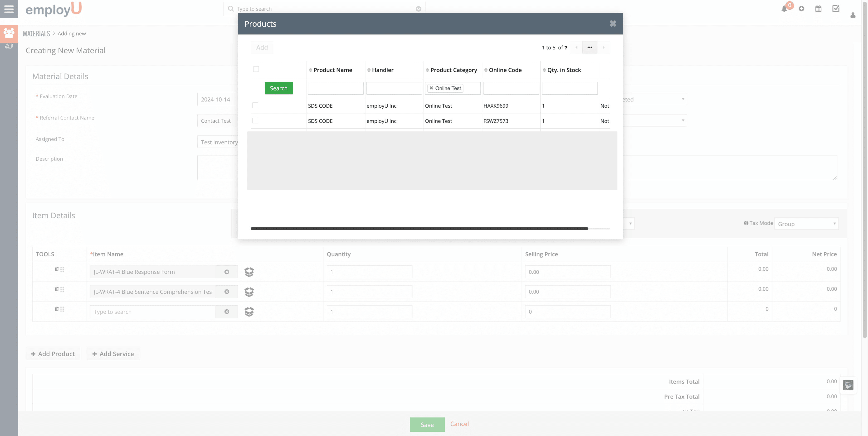Open the global search dropdown arrow
Viewport: 868px width, 436px height.
(x=419, y=9)
